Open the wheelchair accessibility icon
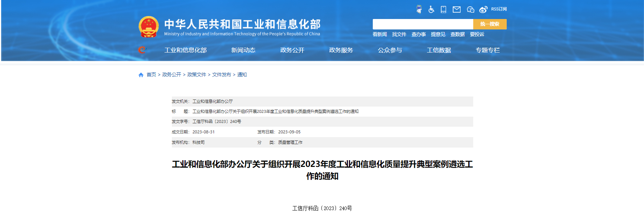This screenshot has width=644, height=212. click(431, 9)
